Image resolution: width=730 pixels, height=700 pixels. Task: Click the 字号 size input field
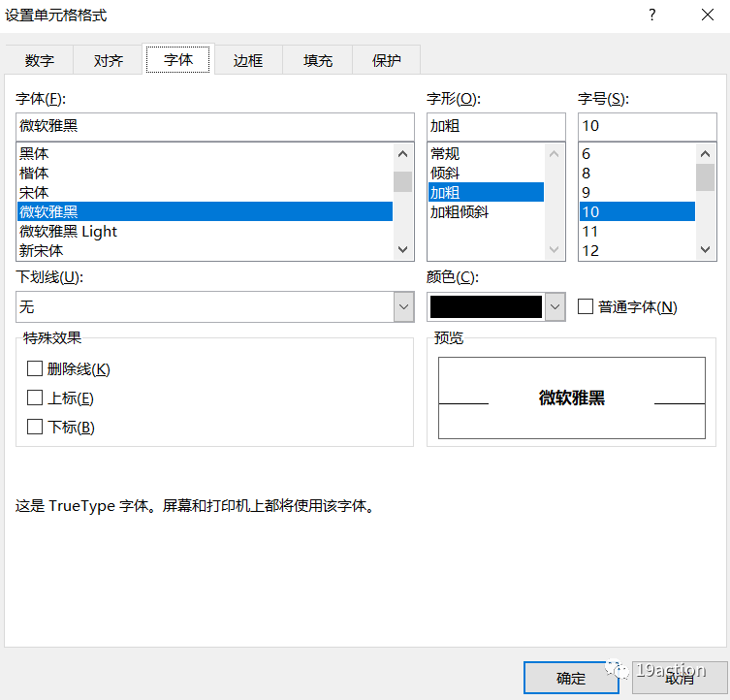(648, 126)
